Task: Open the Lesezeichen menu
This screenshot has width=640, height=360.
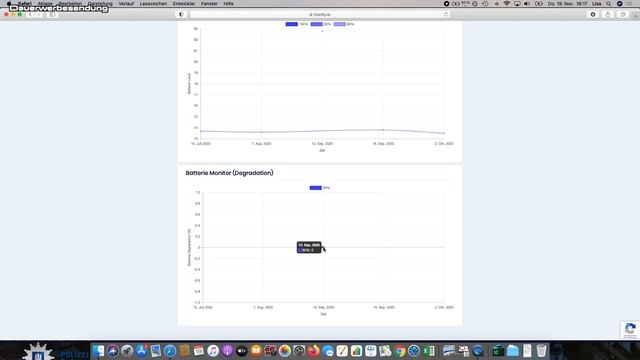Action: [153, 4]
